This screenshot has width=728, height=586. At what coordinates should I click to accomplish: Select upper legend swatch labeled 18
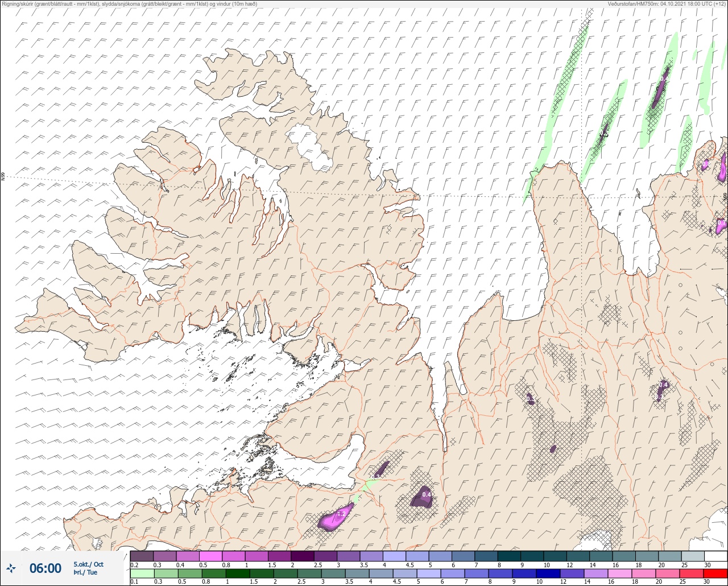coord(647,556)
